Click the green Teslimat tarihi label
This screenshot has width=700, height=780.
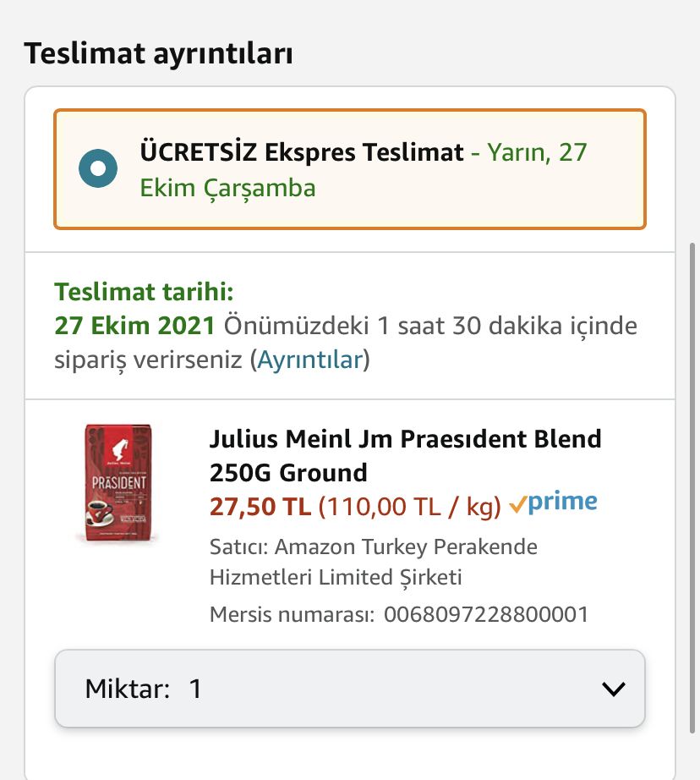click(144, 293)
